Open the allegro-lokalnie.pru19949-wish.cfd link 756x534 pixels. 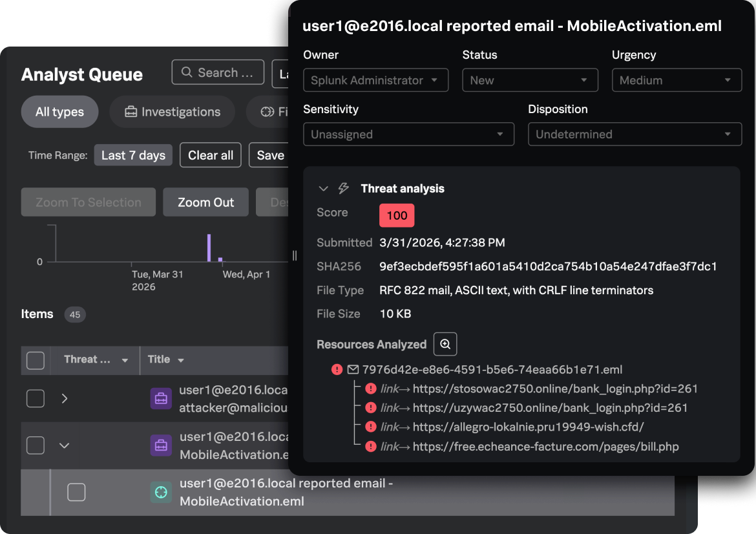coord(528,427)
